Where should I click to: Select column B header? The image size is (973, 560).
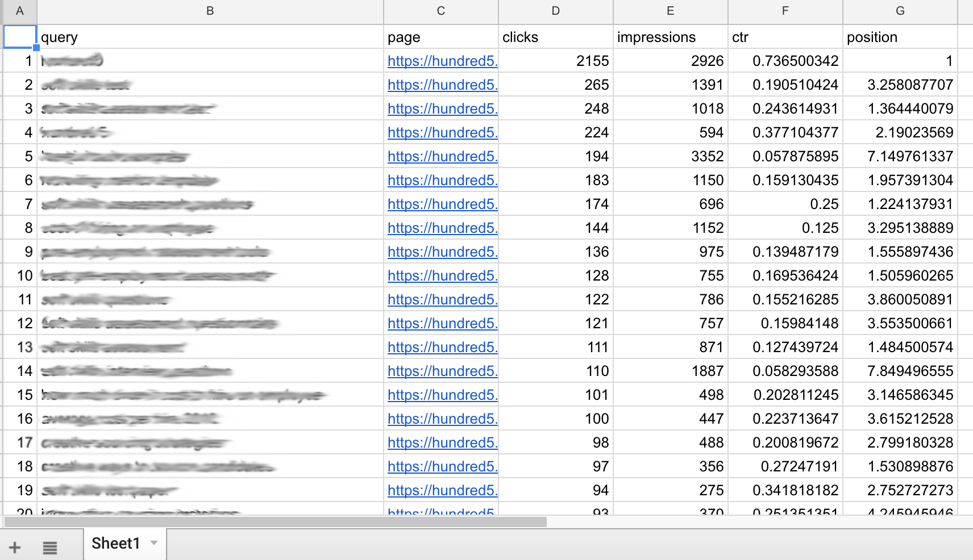(210, 11)
